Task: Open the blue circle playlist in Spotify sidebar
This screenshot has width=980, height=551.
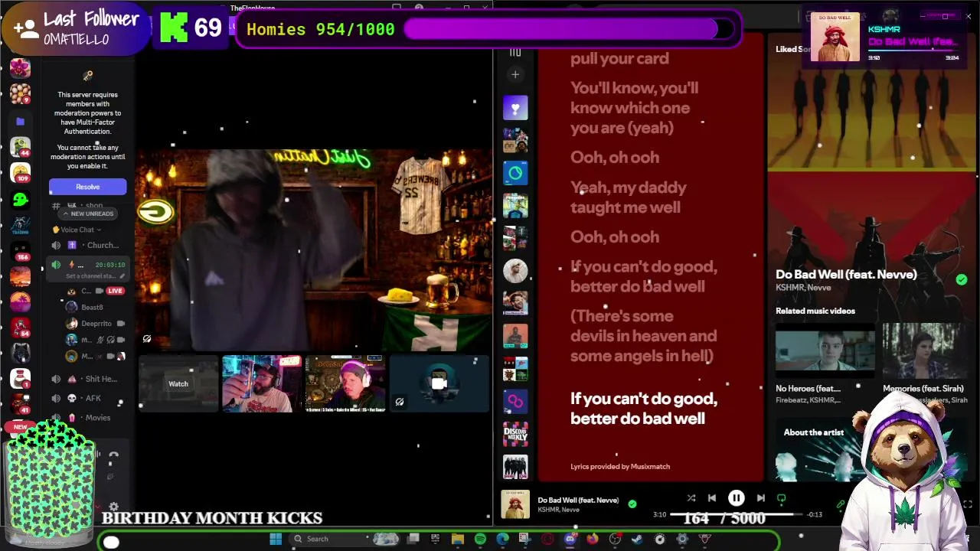Action: pos(515,173)
